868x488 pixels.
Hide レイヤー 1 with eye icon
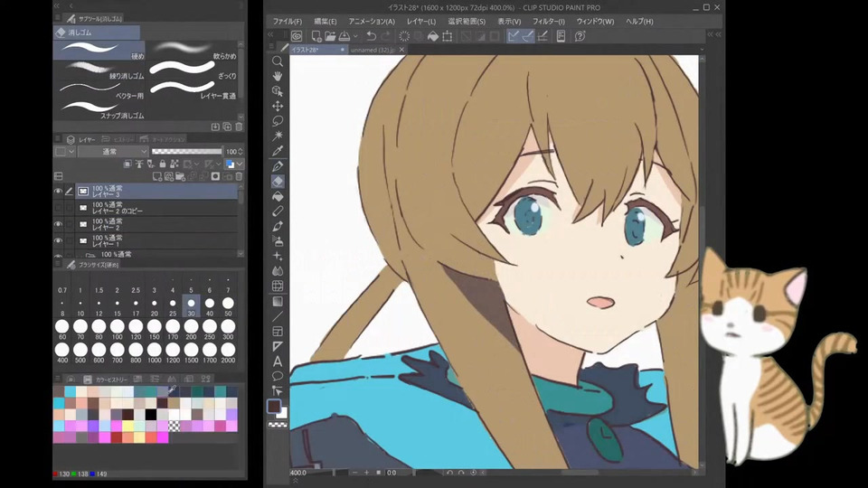[58, 241]
